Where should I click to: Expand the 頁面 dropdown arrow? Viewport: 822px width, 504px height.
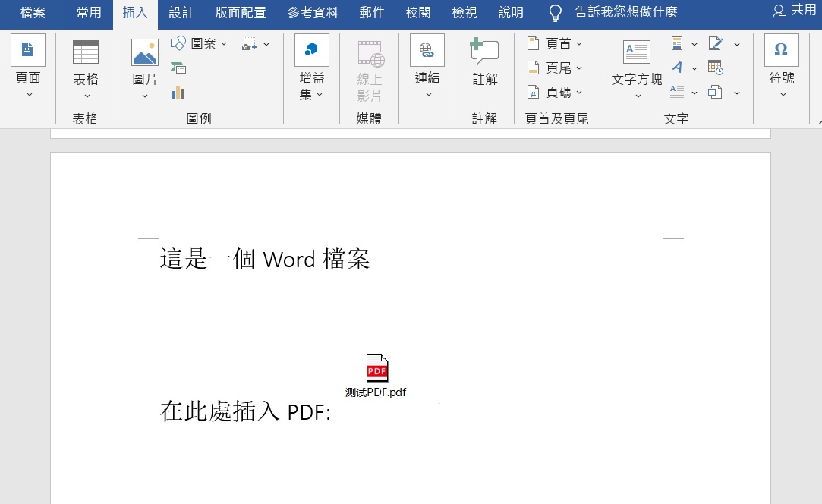tap(30, 95)
